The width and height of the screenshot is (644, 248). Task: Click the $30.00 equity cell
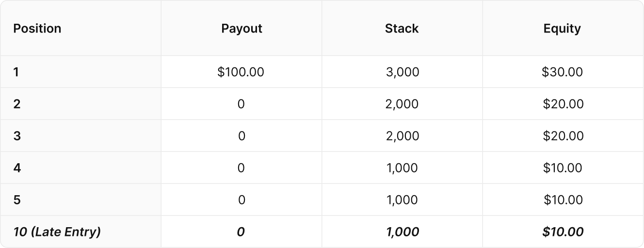[x=563, y=72]
